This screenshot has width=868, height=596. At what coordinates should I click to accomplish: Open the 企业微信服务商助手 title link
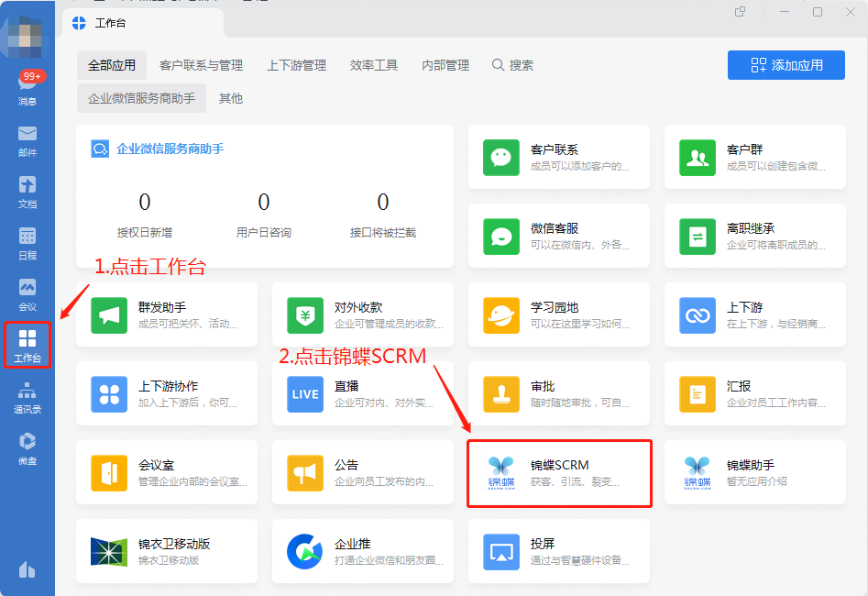click(170, 149)
